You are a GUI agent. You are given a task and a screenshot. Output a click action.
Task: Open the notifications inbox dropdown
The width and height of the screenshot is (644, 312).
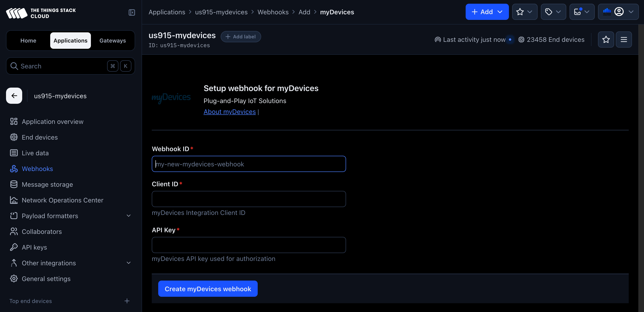point(582,12)
